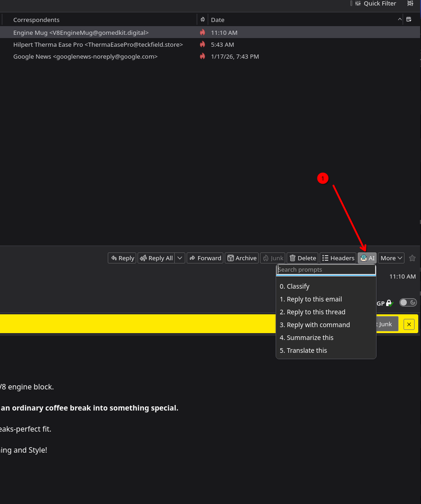Dismiss the yellow junk notification bar
Viewport: 421px width, 504px height.
point(409,324)
